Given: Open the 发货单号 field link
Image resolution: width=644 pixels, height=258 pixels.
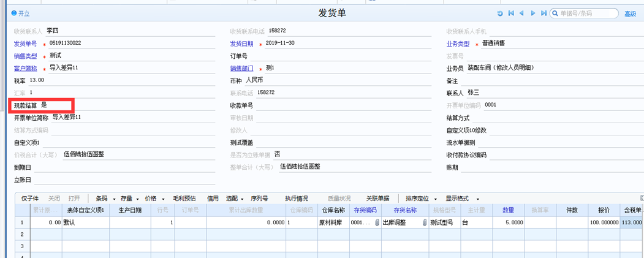Looking at the screenshot, I should click(26, 44).
